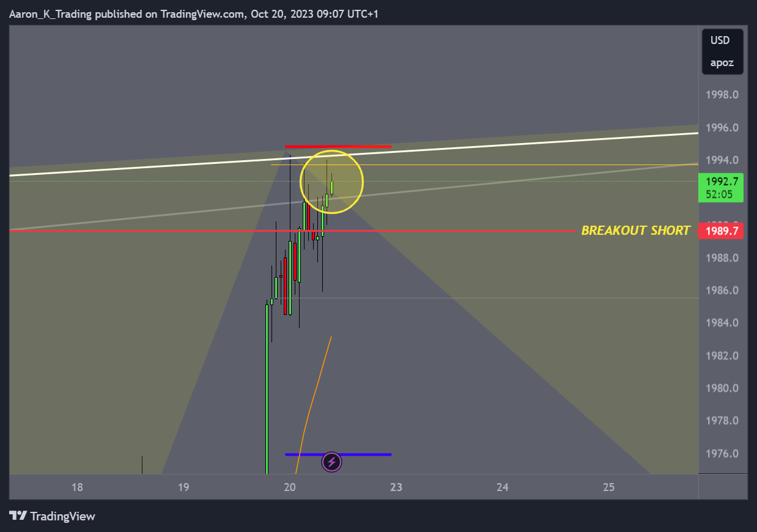Click date 23 on the time axis
This screenshot has width=757, height=532.
[396, 487]
